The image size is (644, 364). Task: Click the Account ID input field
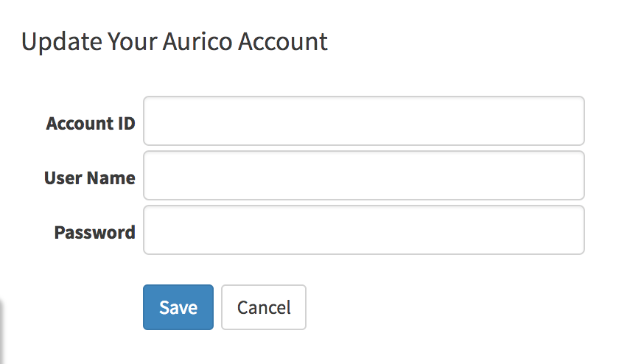click(363, 121)
